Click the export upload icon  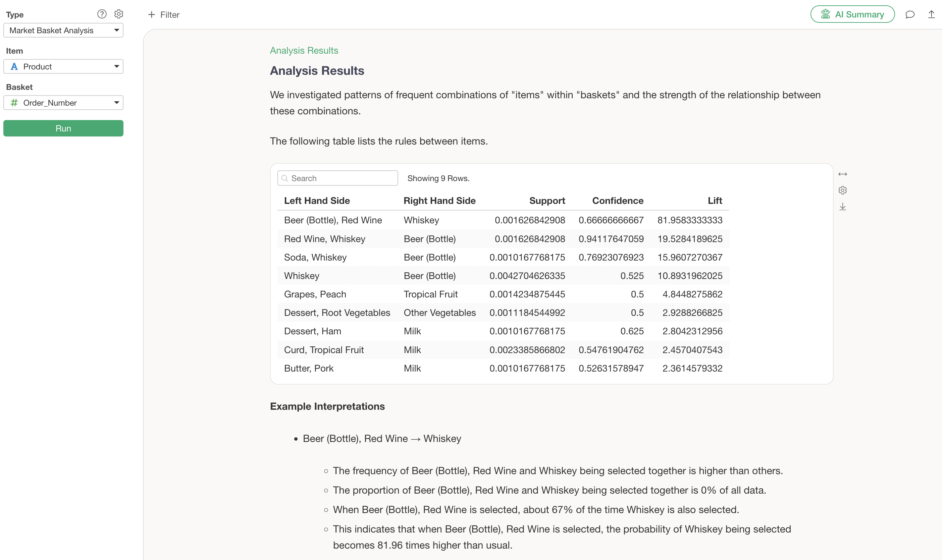coord(931,14)
